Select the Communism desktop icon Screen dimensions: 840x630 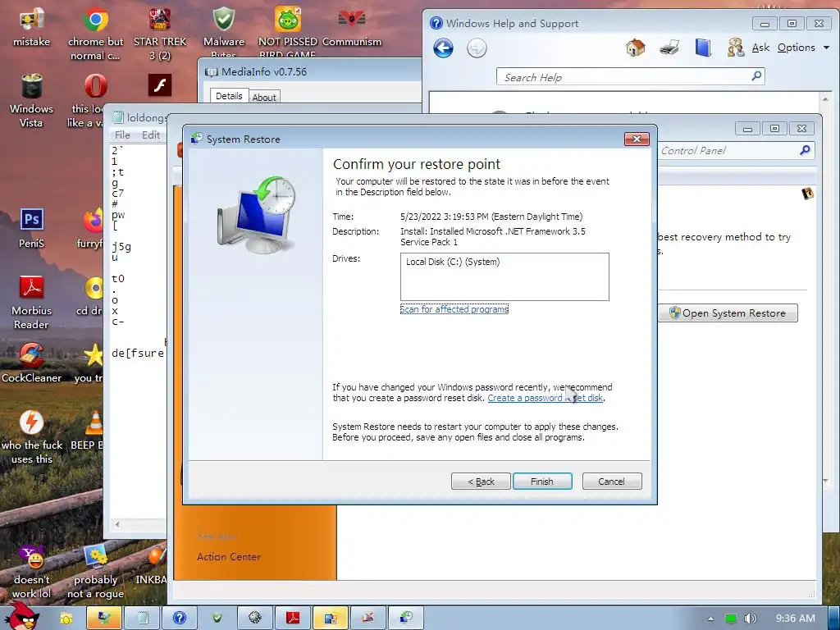pos(352,27)
